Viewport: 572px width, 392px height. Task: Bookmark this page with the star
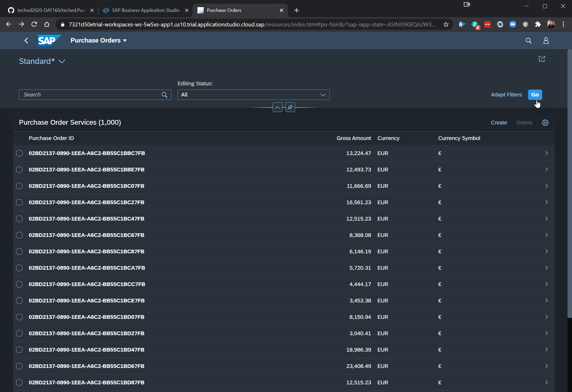[446, 24]
